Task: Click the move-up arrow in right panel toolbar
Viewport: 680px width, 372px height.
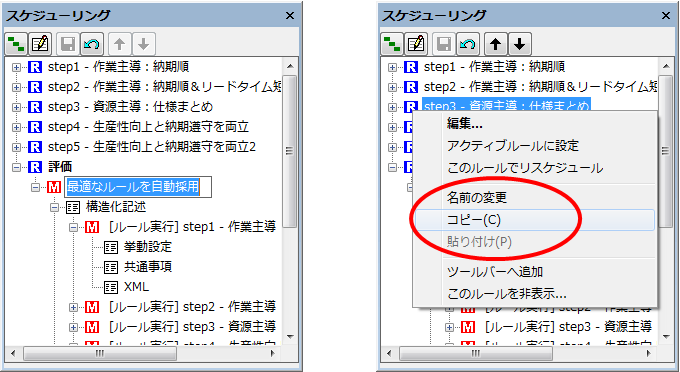Action: 496,43
